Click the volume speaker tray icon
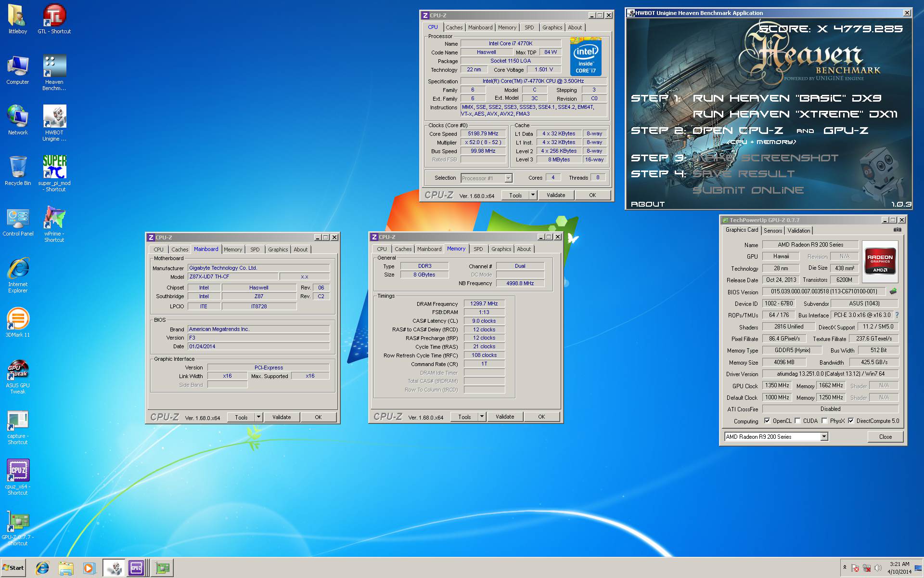This screenshot has width=924, height=578. (x=878, y=568)
